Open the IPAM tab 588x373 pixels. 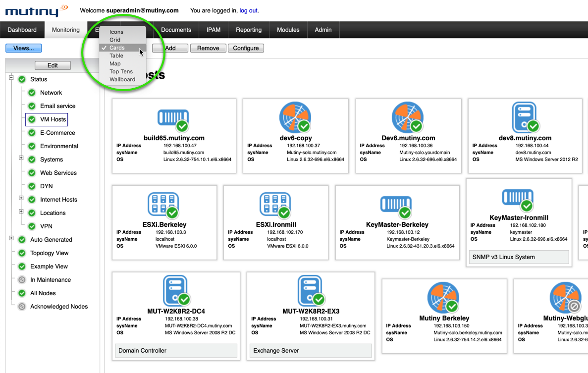point(214,30)
